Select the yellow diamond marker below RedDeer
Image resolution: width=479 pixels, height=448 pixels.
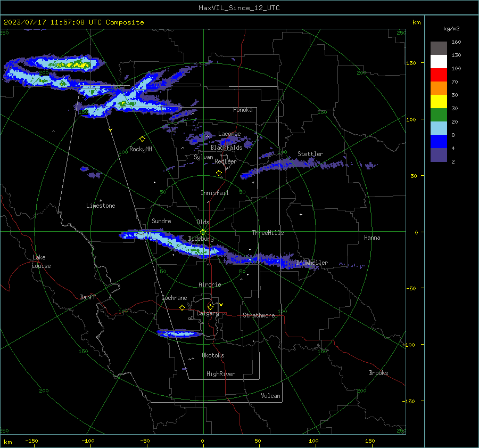219,173
